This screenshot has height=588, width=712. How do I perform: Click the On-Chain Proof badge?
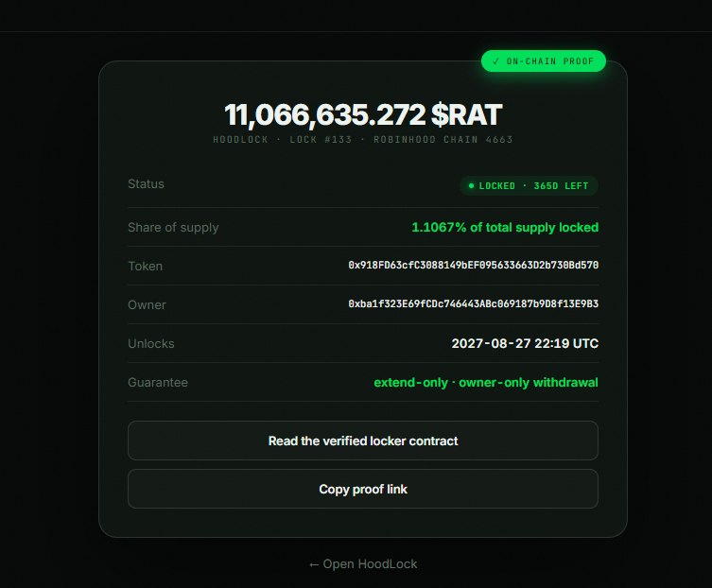pyautogui.click(x=544, y=61)
